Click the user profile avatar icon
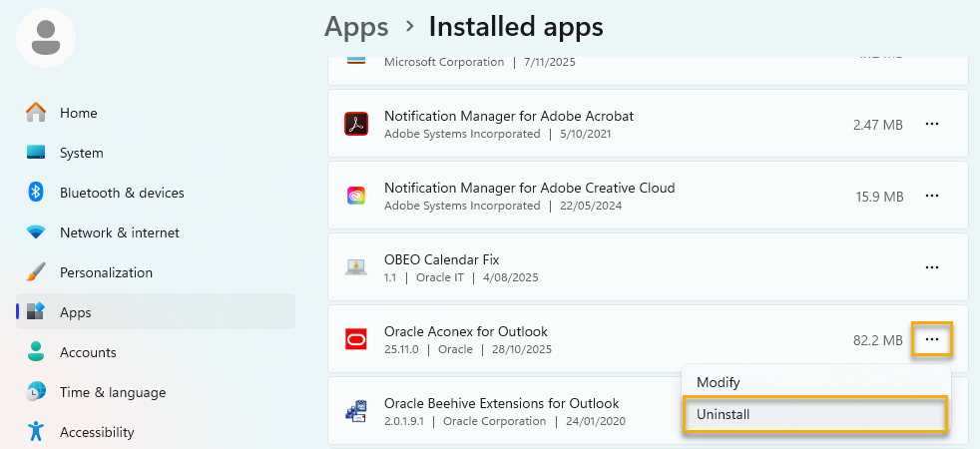Viewport: 980px width, 449px height. (x=46, y=38)
